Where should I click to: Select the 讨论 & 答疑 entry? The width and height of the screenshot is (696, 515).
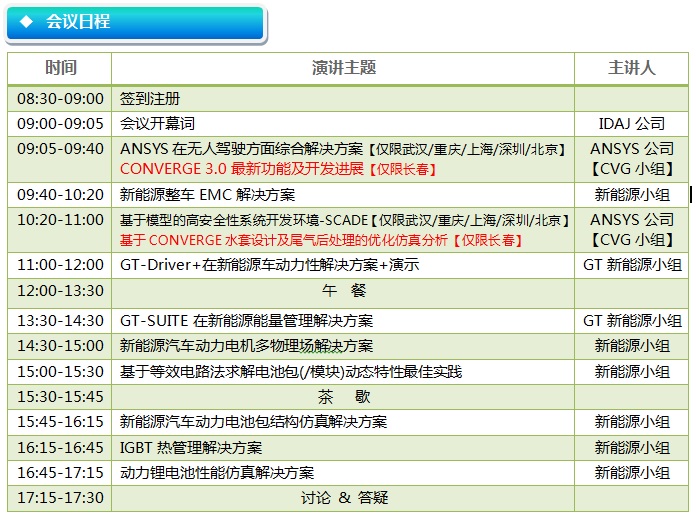click(x=344, y=498)
